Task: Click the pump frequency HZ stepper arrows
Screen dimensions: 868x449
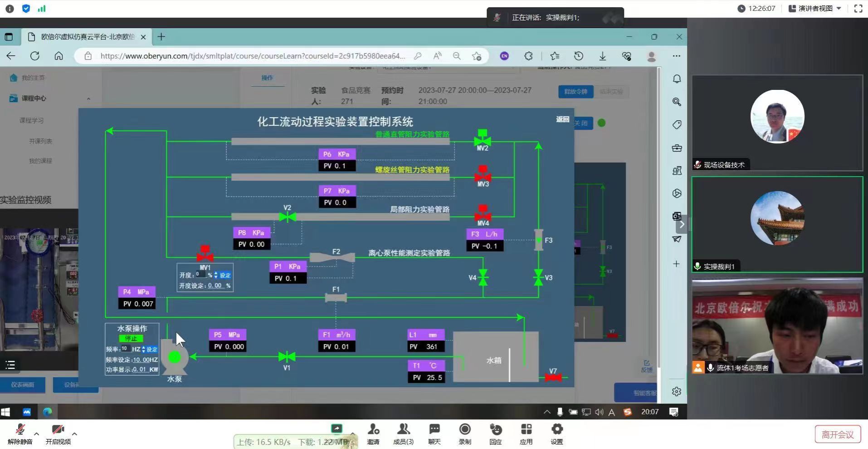Action: [144, 349]
